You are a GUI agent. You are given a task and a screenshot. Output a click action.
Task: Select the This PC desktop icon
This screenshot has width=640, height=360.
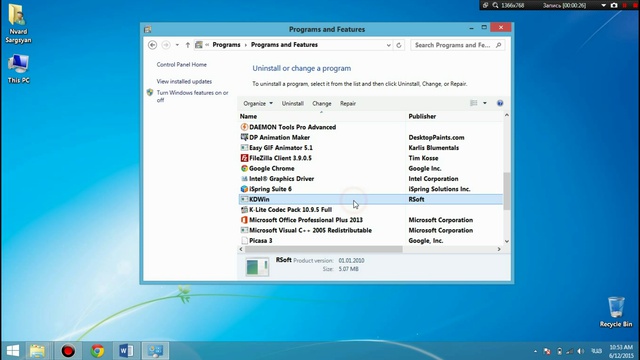click(x=18, y=69)
